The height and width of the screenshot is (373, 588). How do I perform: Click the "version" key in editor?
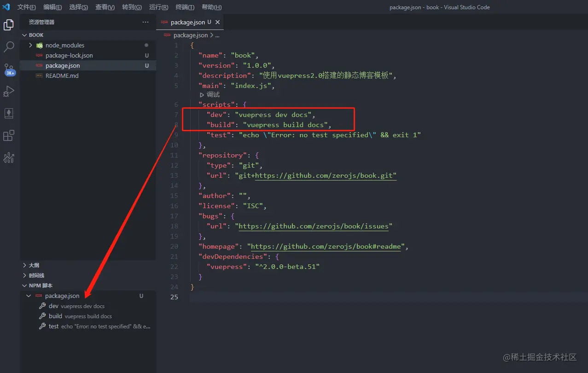click(216, 65)
